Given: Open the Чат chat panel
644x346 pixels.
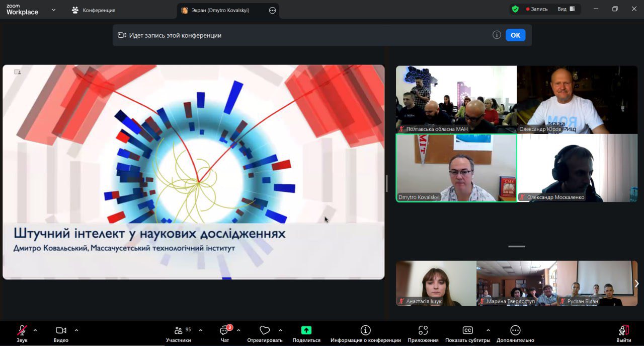Looking at the screenshot, I should coord(225,334).
